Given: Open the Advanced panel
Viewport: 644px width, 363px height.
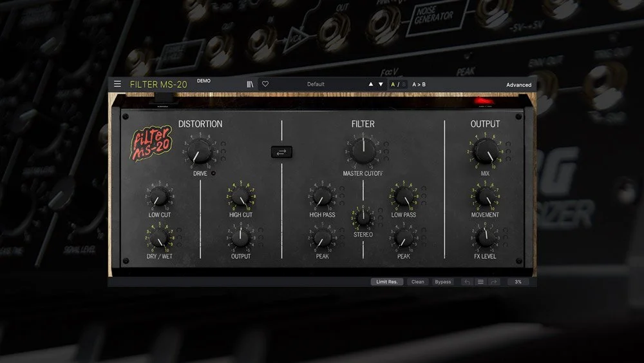Looking at the screenshot, I should coord(518,84).
